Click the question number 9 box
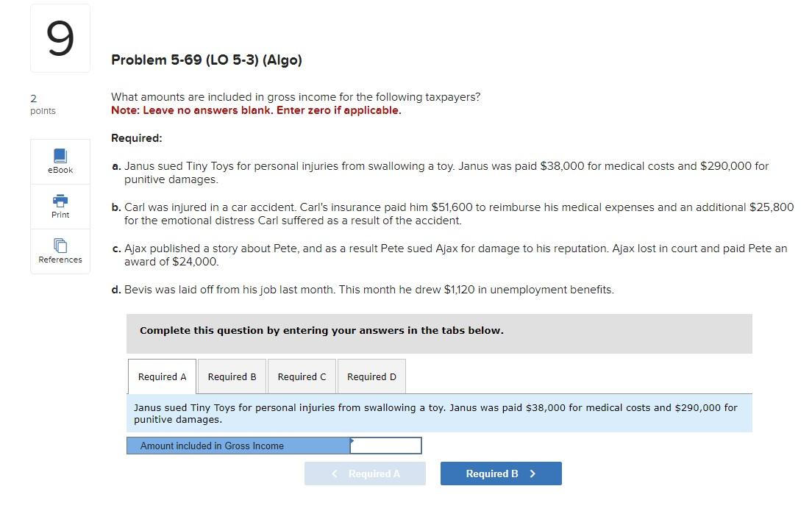812x511 pixels. tap(60, 37)
